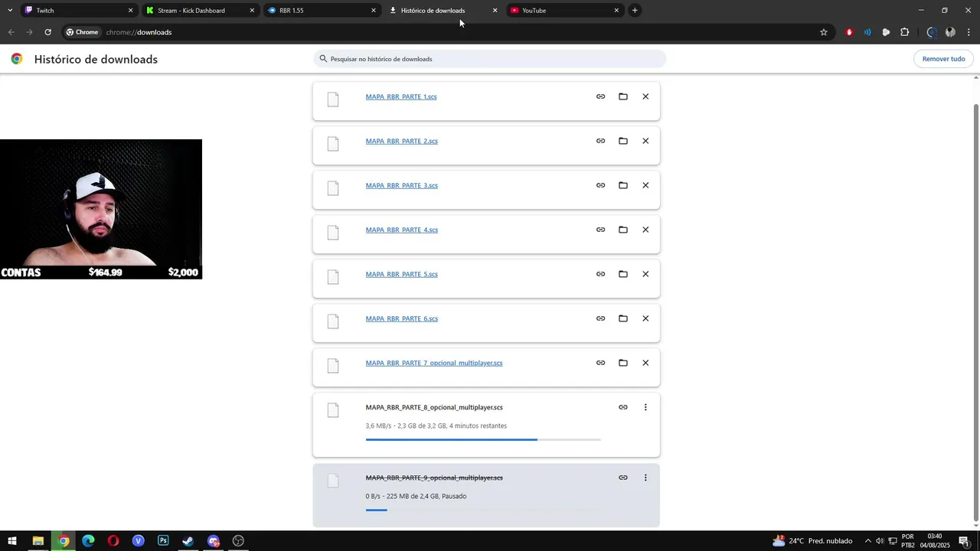This screenshot has height=551, width=980.
Task: Show MAPA_RBR_PARTE_3.scs in folder
Action: point(623,185)
